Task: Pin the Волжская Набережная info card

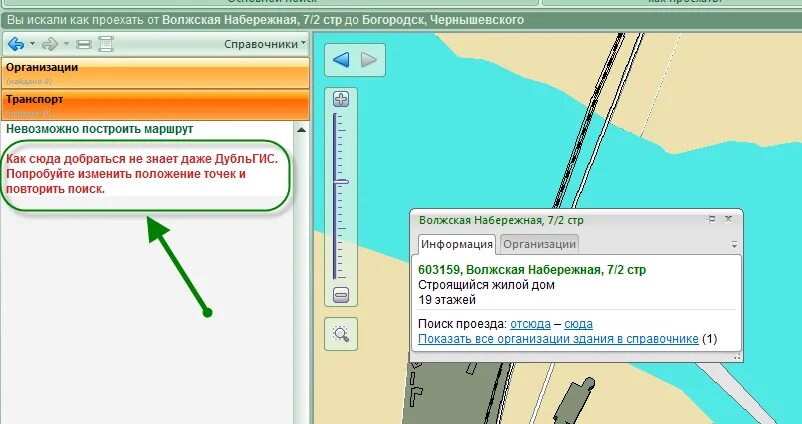Action: [711, 219]
